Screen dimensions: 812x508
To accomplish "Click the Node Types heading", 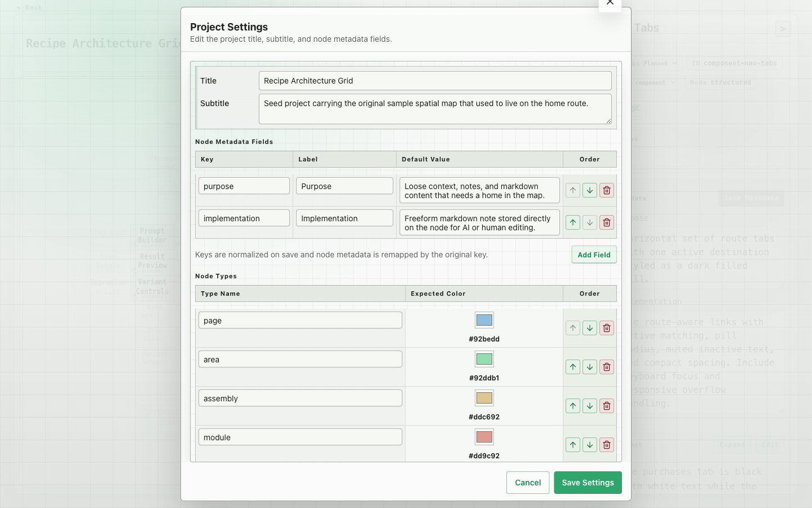I will 216,276.
